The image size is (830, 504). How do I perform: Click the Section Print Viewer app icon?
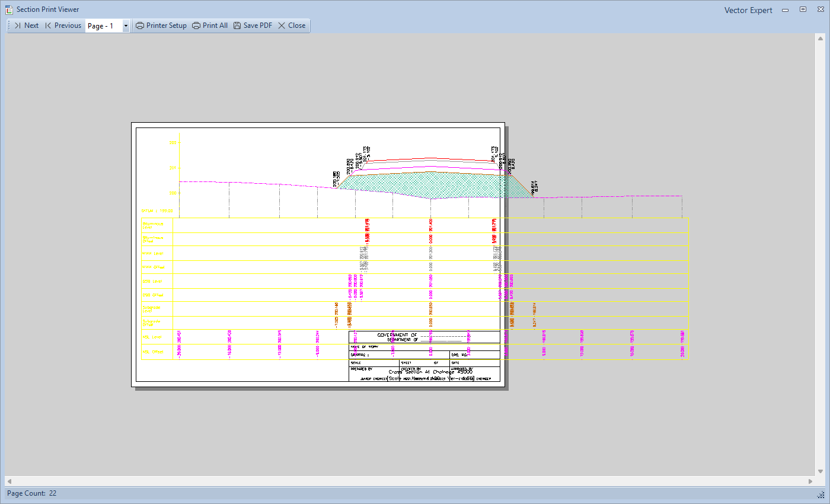click(x=9, y=9)
